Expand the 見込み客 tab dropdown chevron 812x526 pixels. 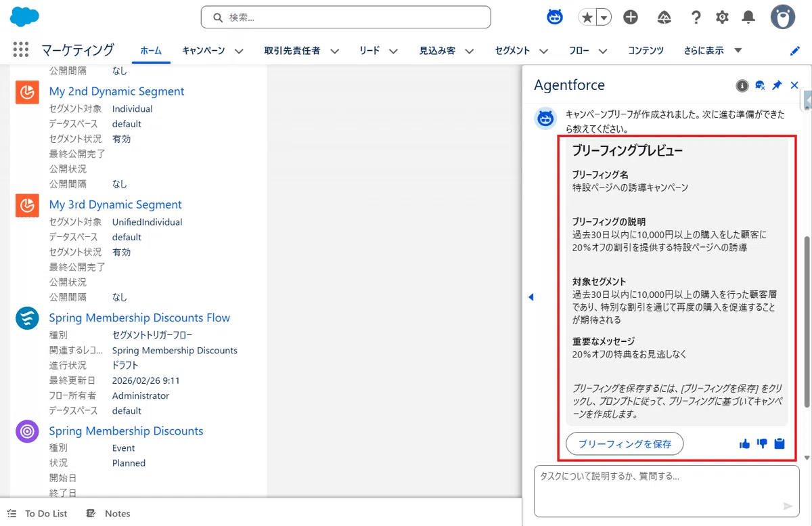pos(469,51)
